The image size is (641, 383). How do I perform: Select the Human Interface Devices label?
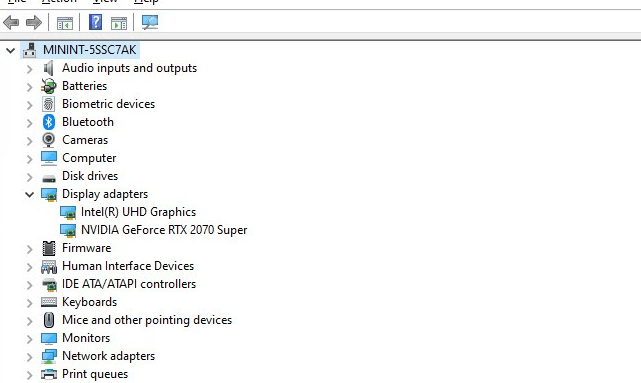click(128, 266)
